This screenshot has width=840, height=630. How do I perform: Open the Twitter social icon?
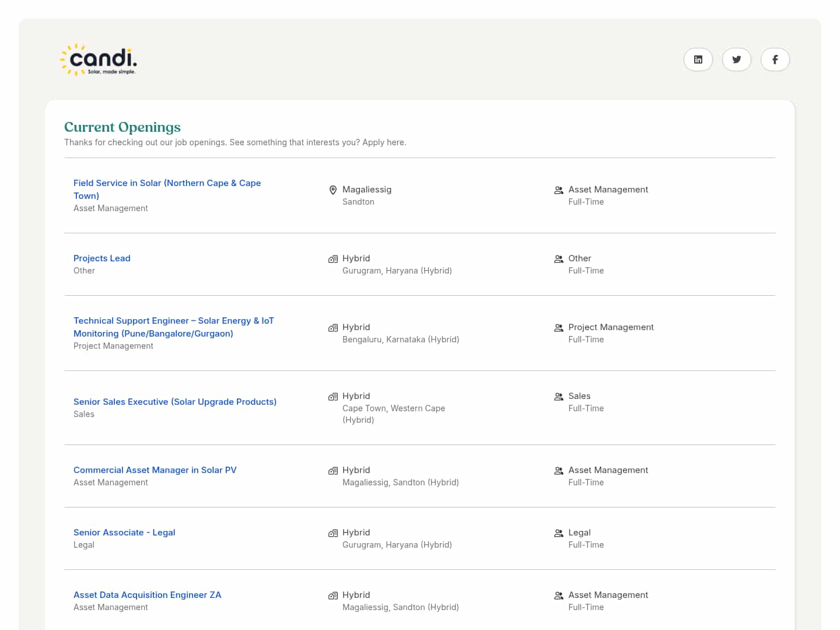(736, 60)
